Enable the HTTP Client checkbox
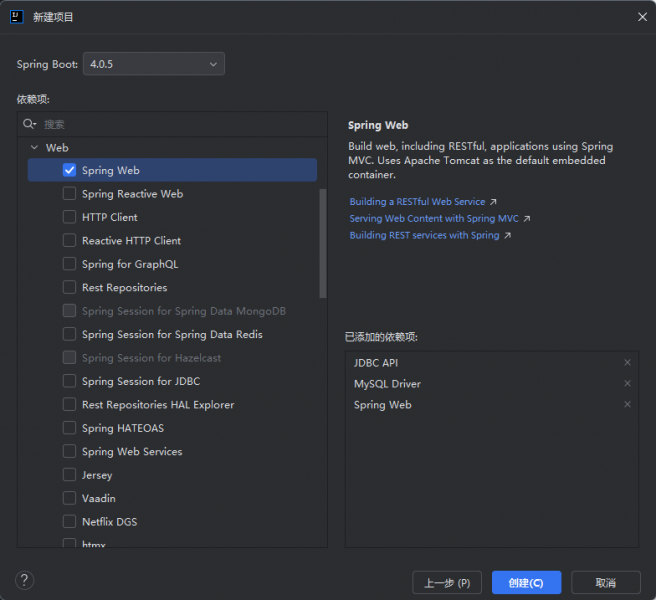This screenshot has width=656, height=600. (69, 217)
